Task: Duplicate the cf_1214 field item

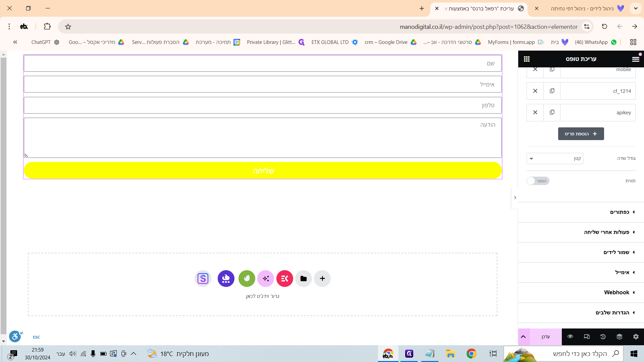Action: [x=552, y=91]
